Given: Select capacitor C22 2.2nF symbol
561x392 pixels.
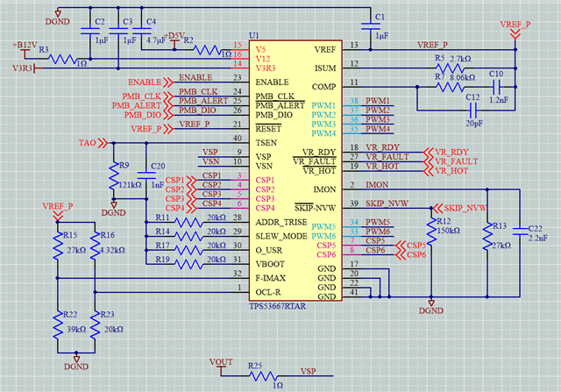Looking at the screenshot, I should point(520,232).
